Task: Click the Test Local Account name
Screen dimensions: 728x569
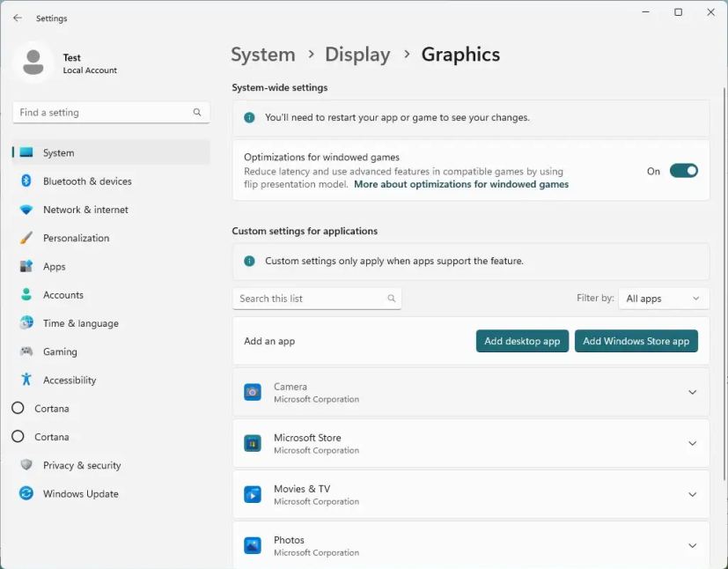Action: (90, 63)
